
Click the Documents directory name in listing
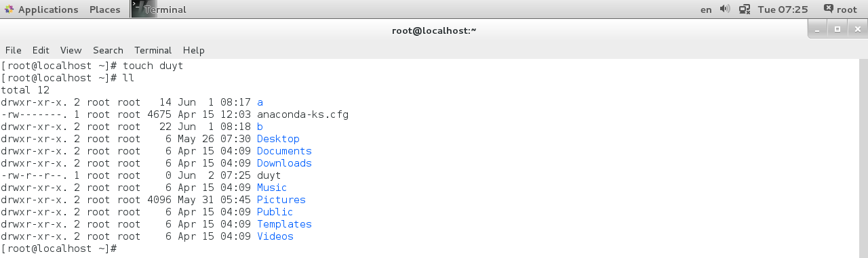[x=284, y=151]
